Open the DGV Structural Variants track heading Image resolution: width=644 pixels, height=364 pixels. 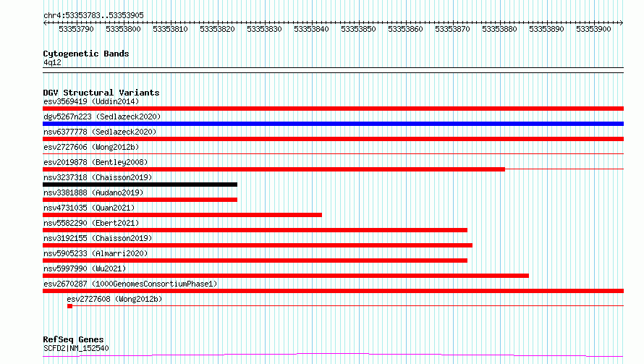101,93
